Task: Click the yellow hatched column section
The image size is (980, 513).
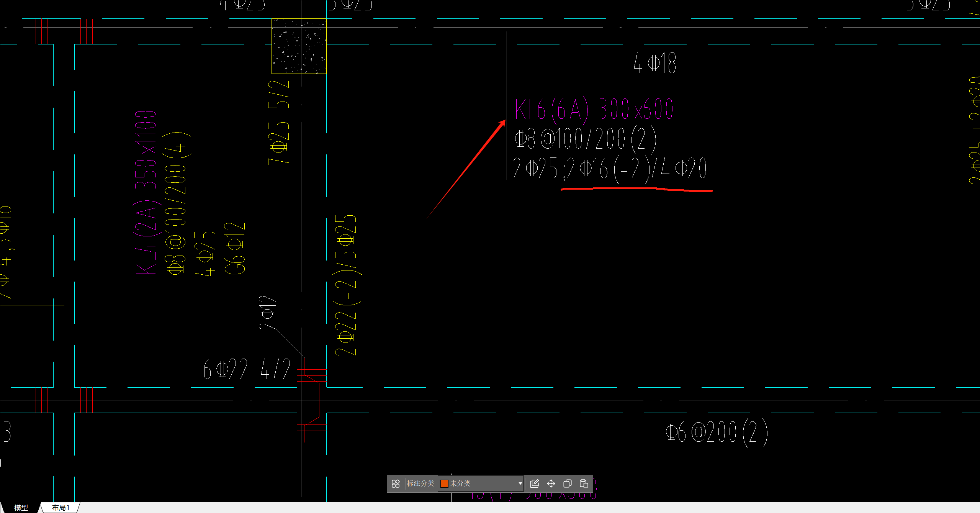Action: pos(299,46)
